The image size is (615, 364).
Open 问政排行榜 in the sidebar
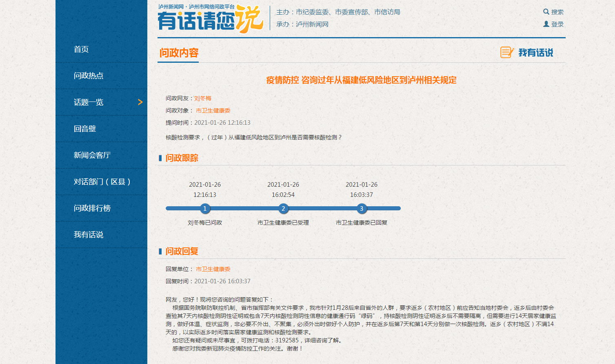pyautogui.click(x=92, y=208)
